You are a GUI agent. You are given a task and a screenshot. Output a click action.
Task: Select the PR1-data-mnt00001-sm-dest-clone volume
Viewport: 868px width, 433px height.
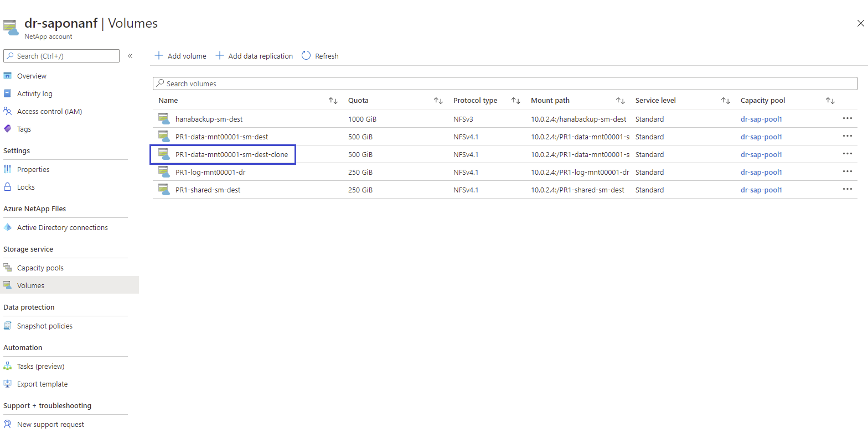[x=231, y=154]
